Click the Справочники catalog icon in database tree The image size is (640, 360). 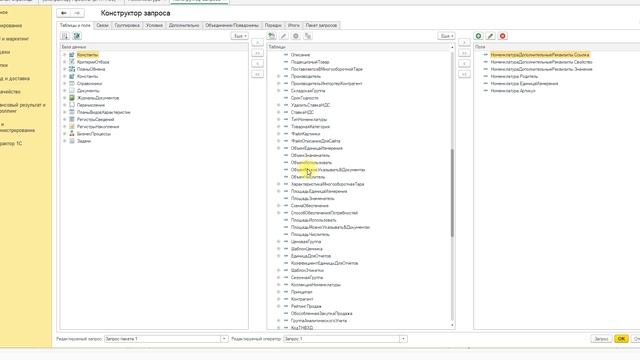click(x=72, y=83)
